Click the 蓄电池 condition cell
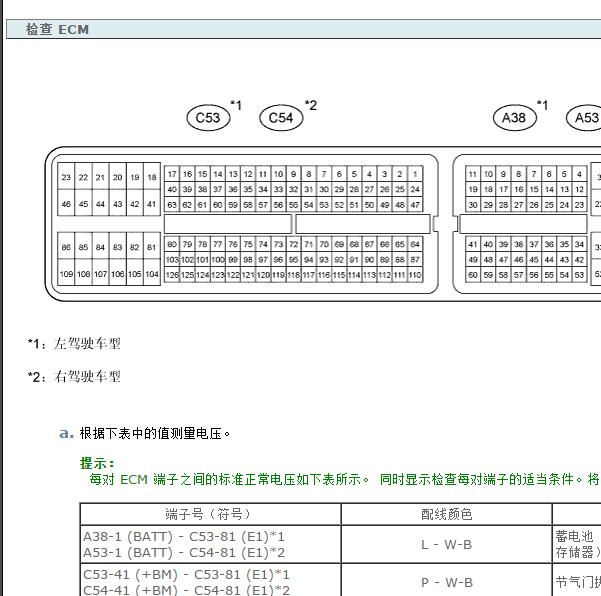601x596 pixels. [x=577, y=544]
